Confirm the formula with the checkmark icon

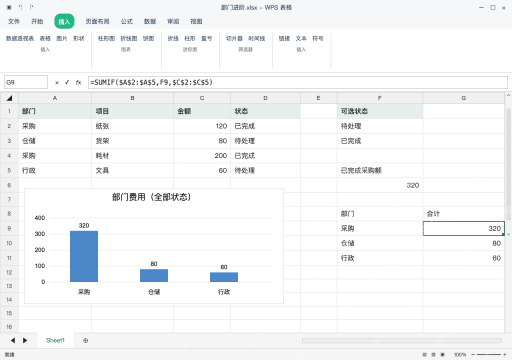click(x=67, y=82)
